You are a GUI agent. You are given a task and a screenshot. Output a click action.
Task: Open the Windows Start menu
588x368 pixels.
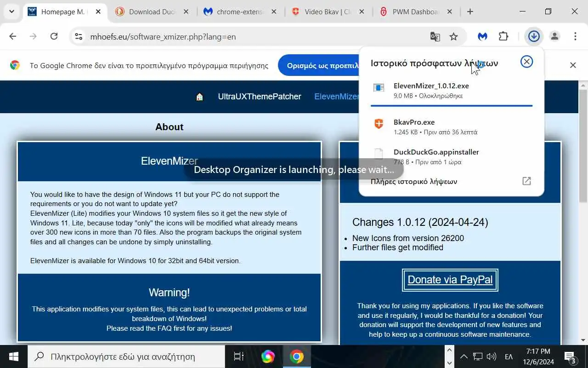[13, 356]
